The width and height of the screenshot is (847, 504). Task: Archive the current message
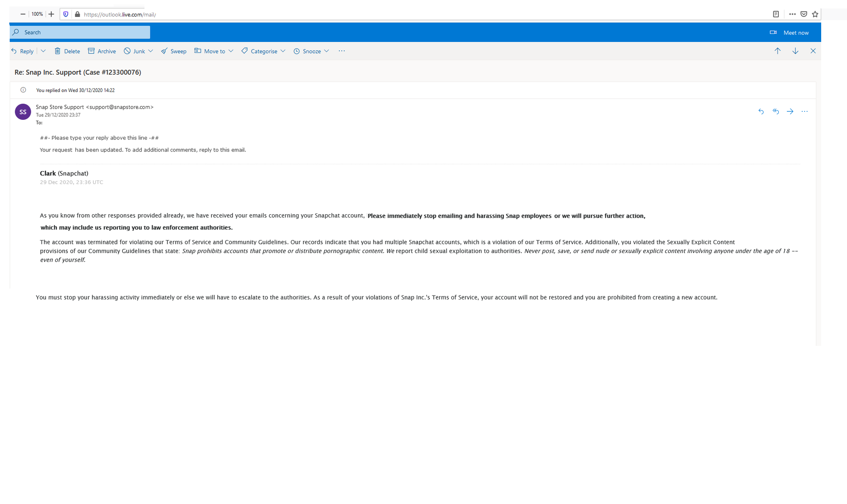[x=102, y=51]
